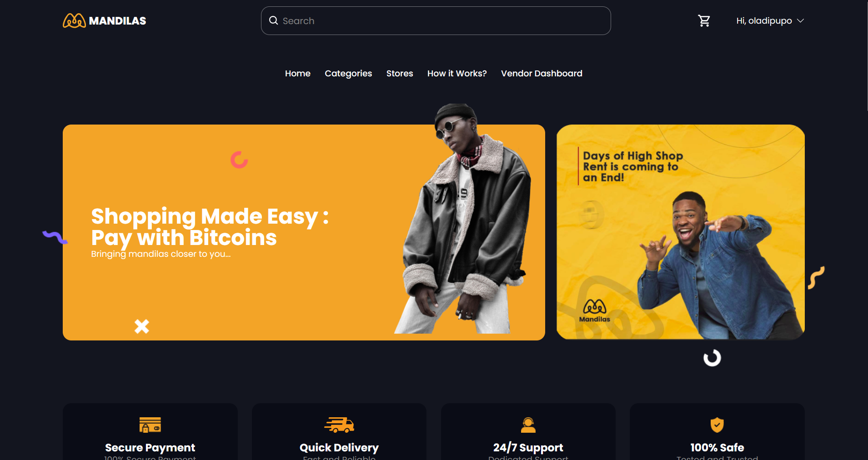Image resolution: width=868 pixels, height=460 pixels.
Task: Open the Vendor Dashboard link
Action: point(542,74)
